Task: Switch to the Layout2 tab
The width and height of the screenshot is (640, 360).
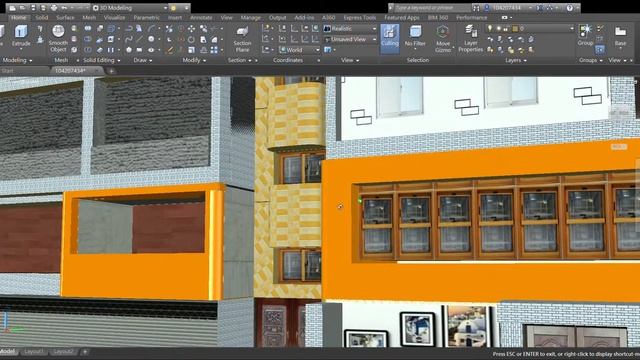Action: tap(63, 351)
